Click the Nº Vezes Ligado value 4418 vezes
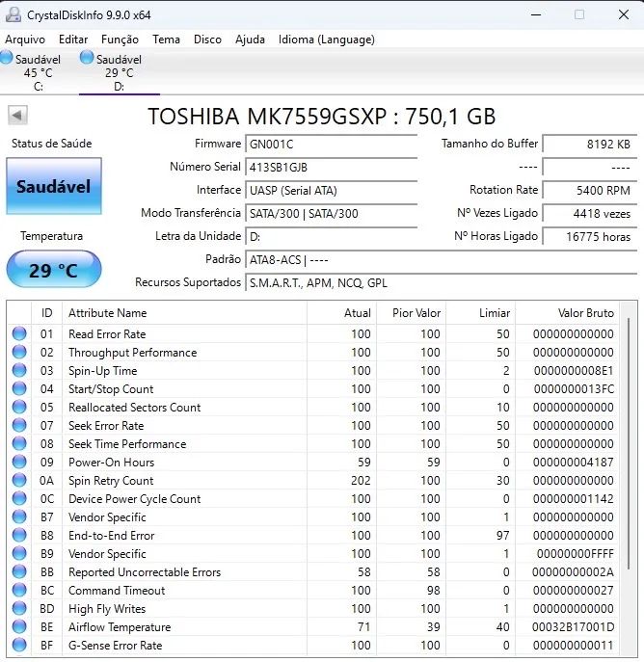The width and height of the screenshot is (644, 662). click(x=589, y=214)
